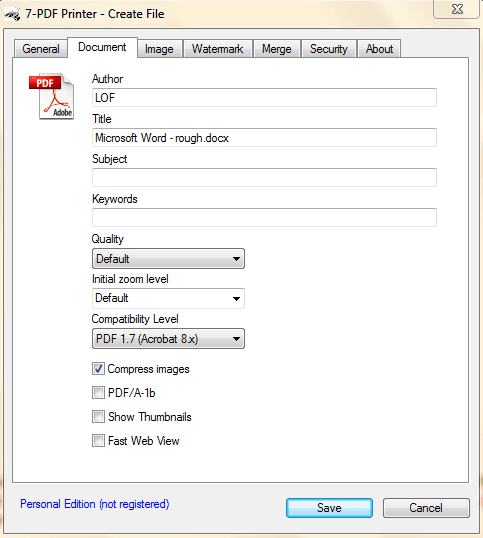
Task: Enable the Fast Web View option
Action: (98, 441)
